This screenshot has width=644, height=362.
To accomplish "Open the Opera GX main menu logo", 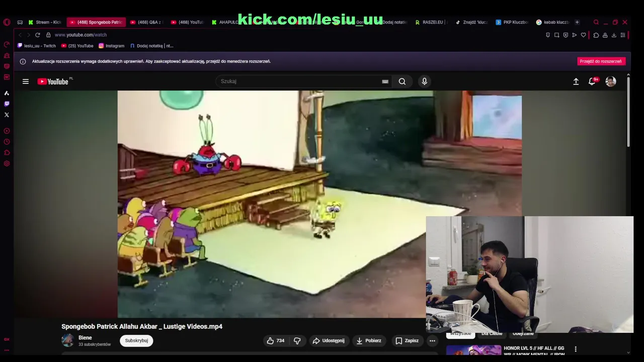I will pyautogui.click(x=7, y=22).
